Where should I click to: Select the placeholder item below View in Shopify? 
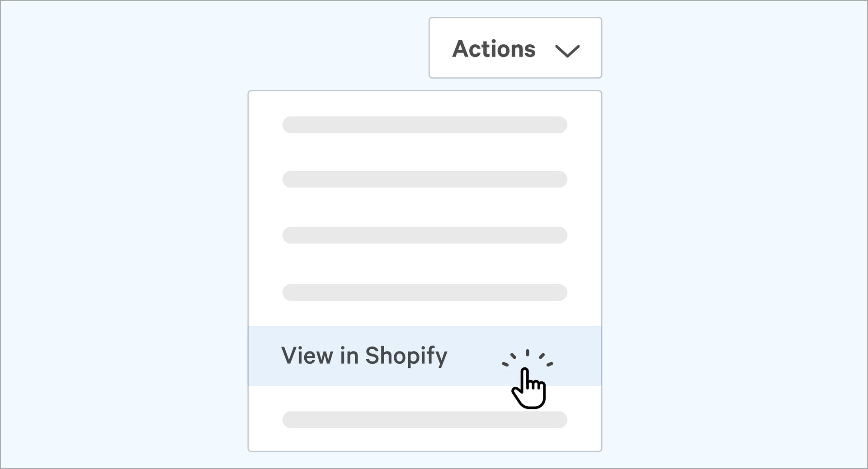click(x=425, y=420)
